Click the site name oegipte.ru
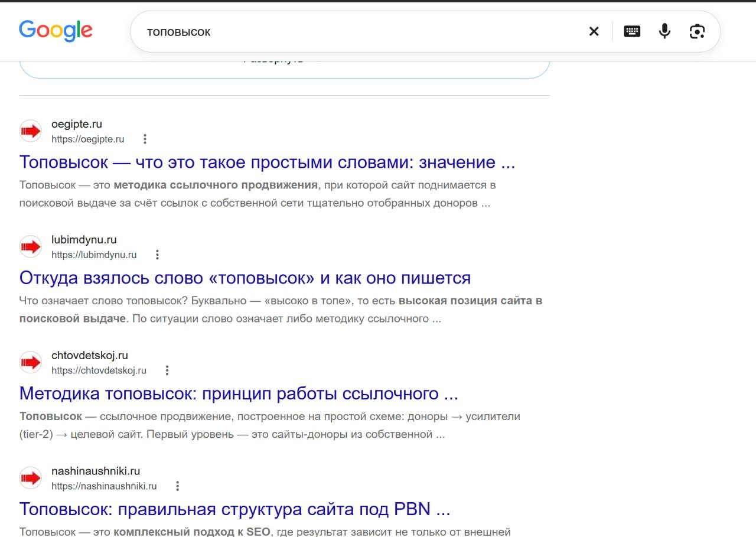756x537 pixels. 77,124
